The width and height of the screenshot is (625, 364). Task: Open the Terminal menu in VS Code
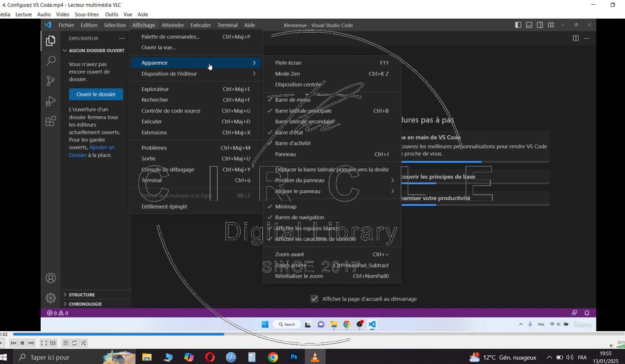227,25
